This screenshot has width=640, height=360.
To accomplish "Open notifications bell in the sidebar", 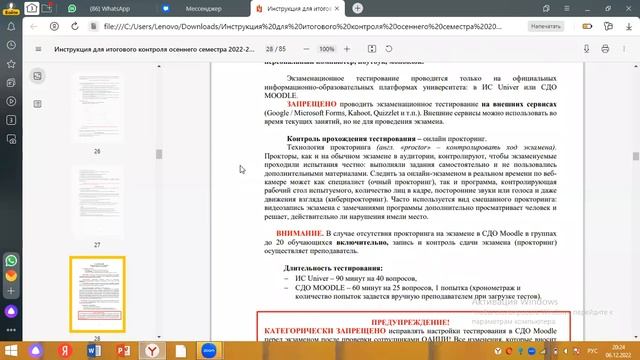I will click(11, 27).
